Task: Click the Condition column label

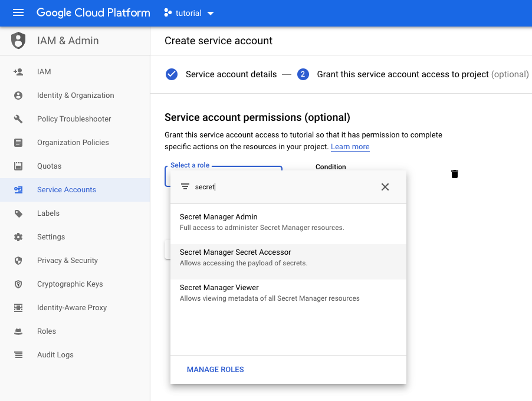Action: pos(330,167)
